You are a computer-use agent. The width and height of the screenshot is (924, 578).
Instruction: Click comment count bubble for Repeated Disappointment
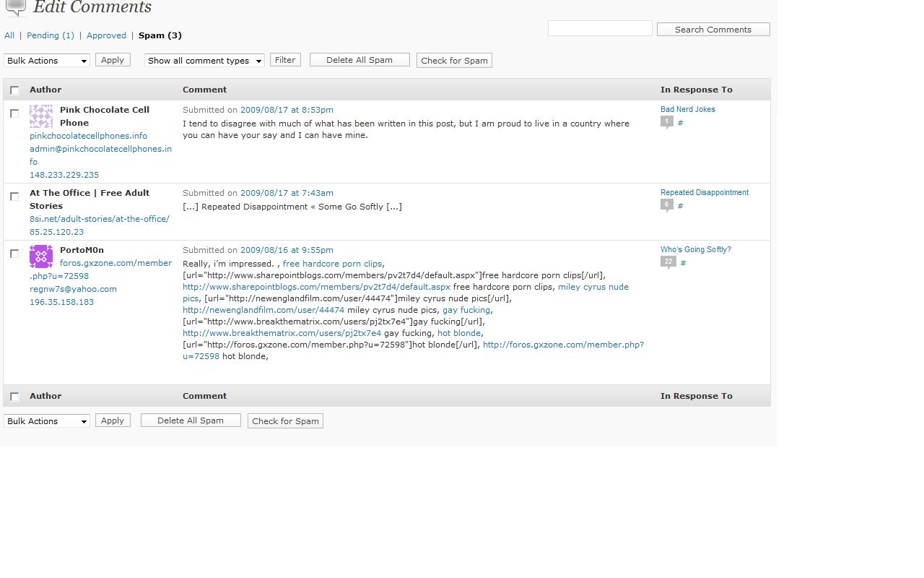[x=667, y=205]
